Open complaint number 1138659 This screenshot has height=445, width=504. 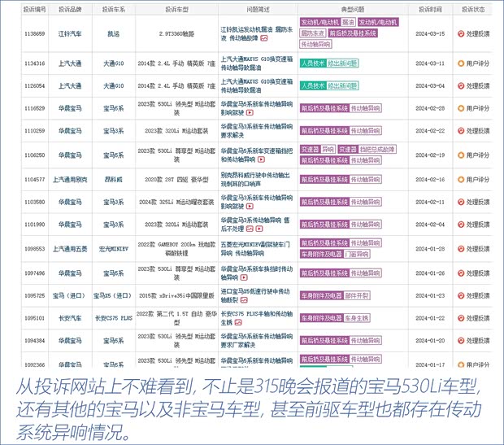pyautogui.click(x=35, y=34)
